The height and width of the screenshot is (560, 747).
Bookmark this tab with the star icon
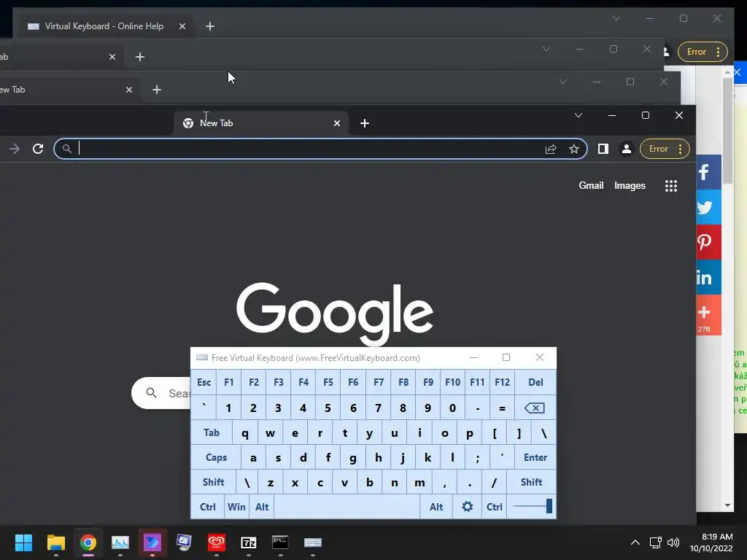574,149
